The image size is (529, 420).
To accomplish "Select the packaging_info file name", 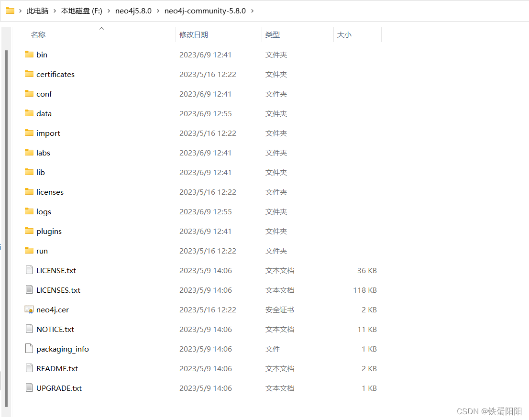I will click(63, 349).
